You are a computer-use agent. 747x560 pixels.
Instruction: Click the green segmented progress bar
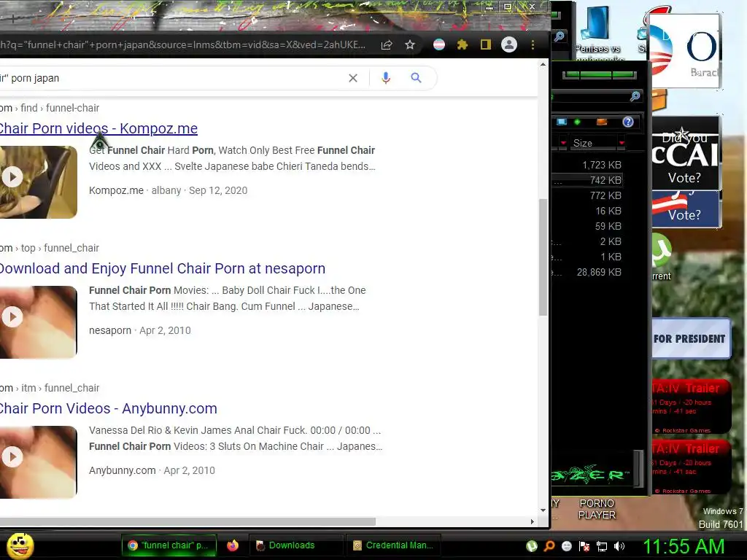599,75
